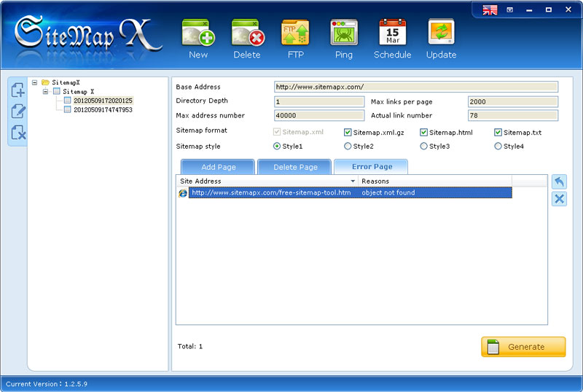Open the Schedule calendar tool
Viewport: 583px width, 392px height.
pyautogui.click(x=393, y=33)
